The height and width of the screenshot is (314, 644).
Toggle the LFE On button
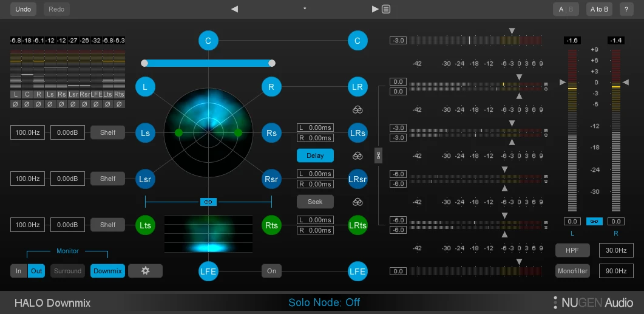pyautogui.click(x=271, y=271)
